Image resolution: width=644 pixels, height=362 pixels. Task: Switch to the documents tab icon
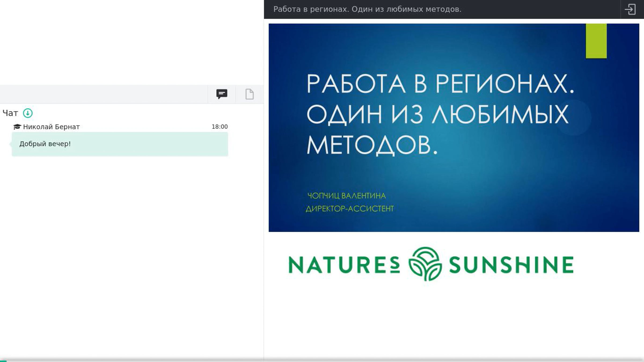pyautogui.click(x=250, y=94)
